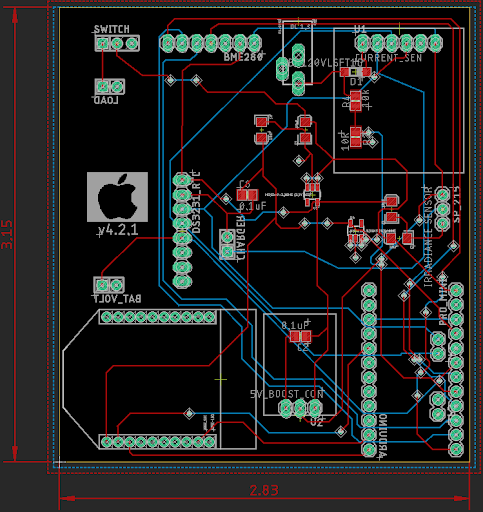Select the 3.15 vertical dimension text
Viewport: 483px width, 512px height.
pyautogui.click(x=7, y=234)
